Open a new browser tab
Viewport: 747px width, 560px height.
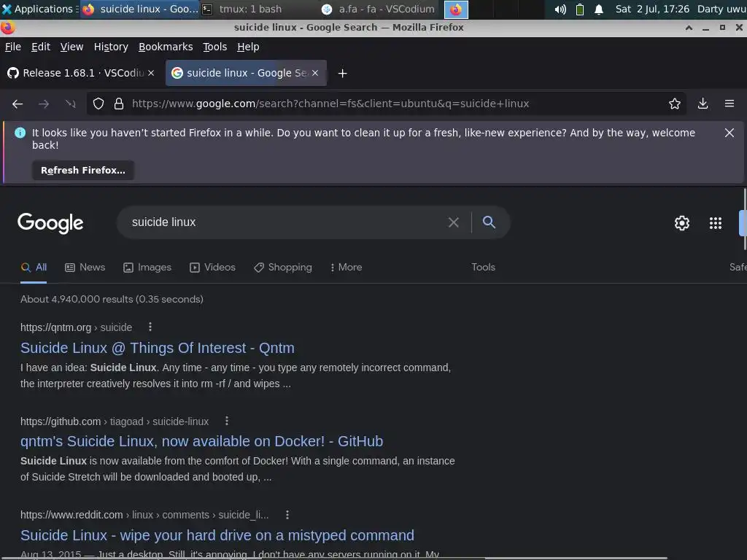click(x=343, y=74)
